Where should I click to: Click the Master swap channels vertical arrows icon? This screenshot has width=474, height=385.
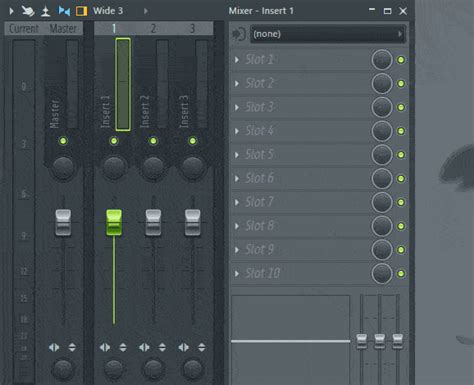point(72,348)
